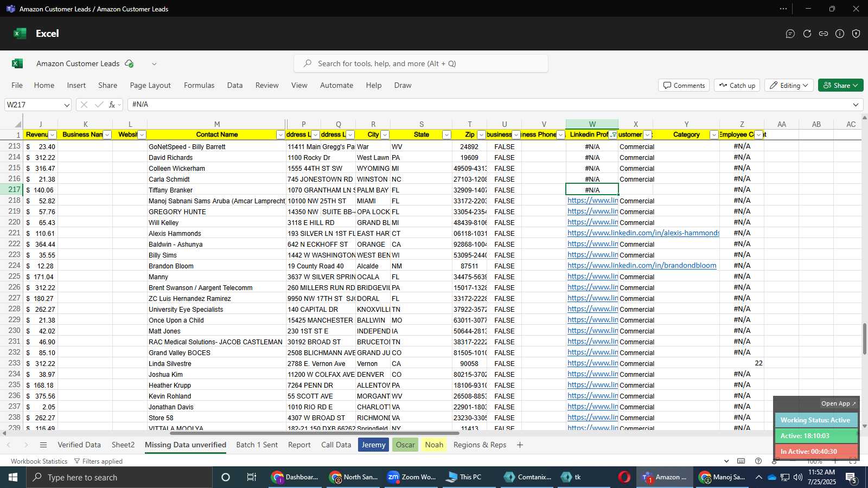Open filter dropdown for State column
The image size is (868, 488).
coord(446,135)
